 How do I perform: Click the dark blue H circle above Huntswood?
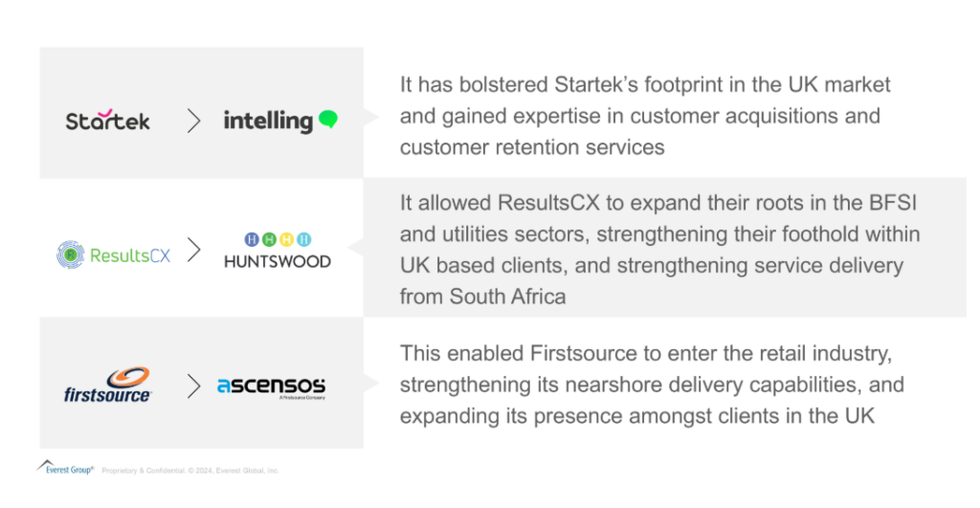[252, 239]
